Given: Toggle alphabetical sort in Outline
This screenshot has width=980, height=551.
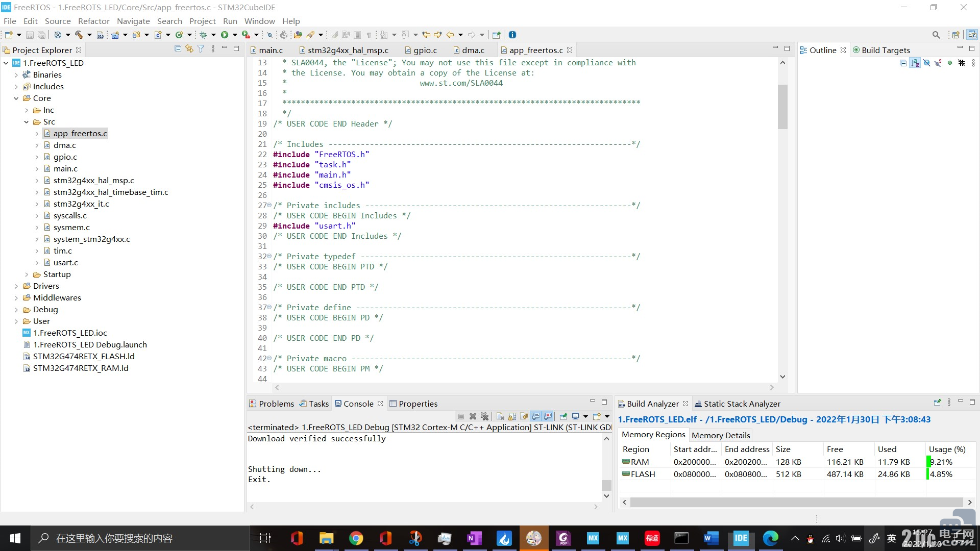Looking at the screenshot, I should (x=915, y=63).
